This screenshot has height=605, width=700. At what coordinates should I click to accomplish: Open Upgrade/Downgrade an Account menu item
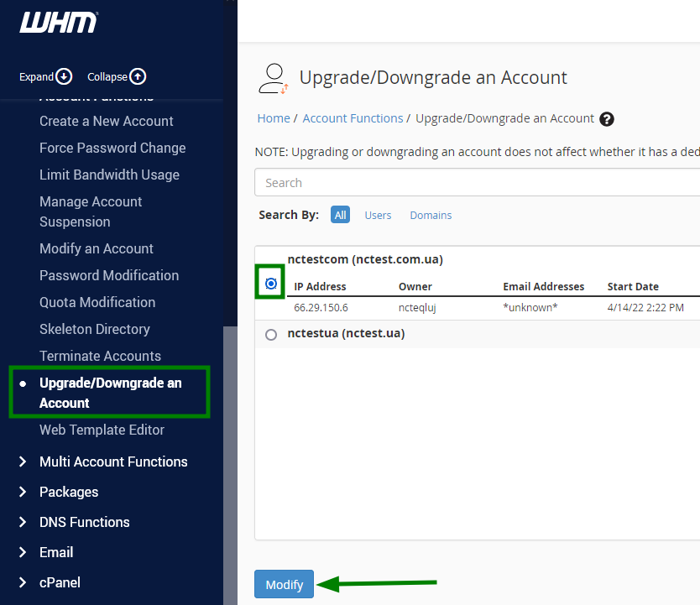pyautogui.click(x=110, y=393)
